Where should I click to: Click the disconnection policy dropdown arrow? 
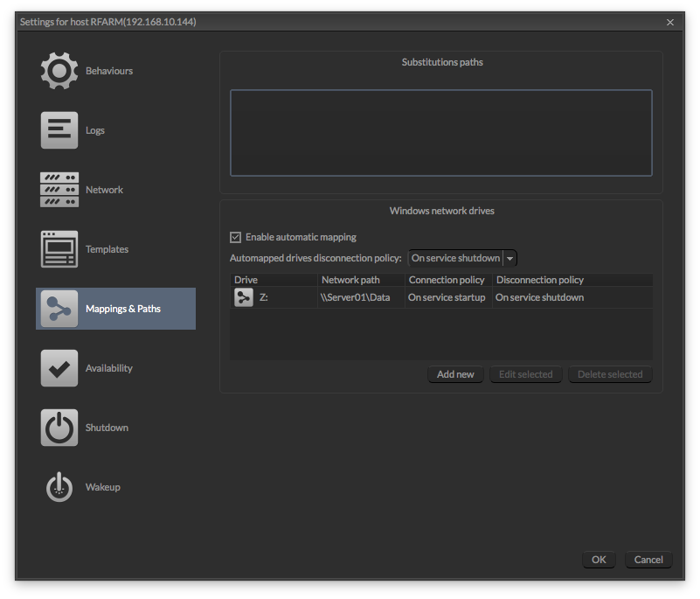pyautogui.click(x=510, y=257)
